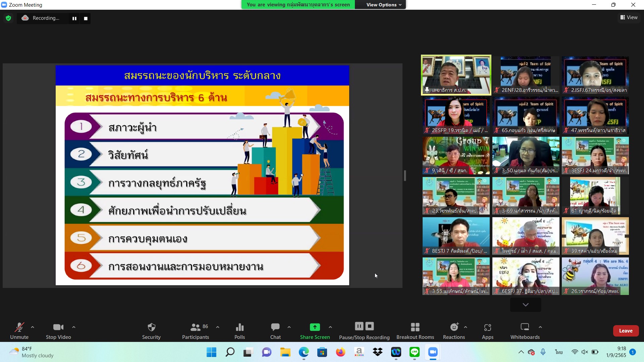Open the Chat panel
The image size is (644, 362).
[275, 330]
